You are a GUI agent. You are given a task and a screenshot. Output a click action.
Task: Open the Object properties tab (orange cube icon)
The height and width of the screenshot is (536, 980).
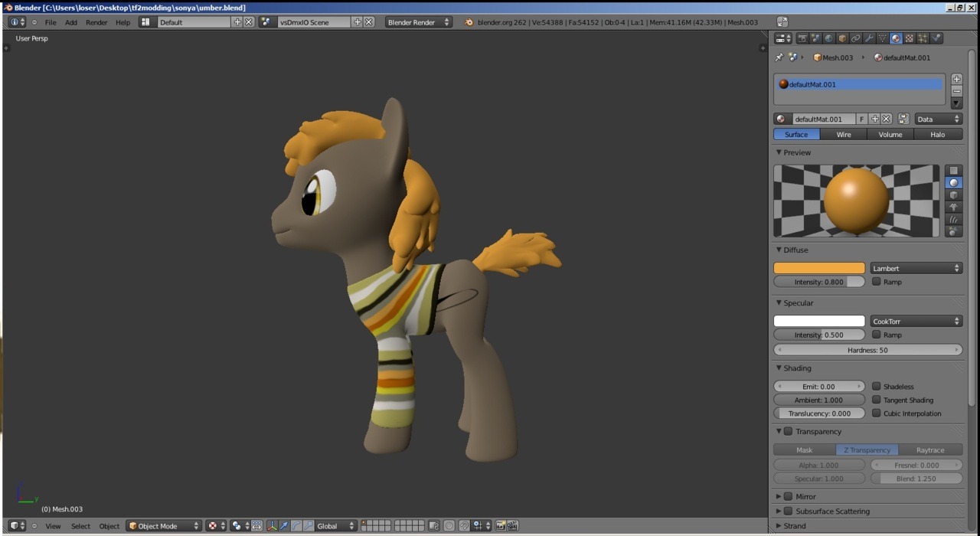pyautogui.click(x=842, y=38)
